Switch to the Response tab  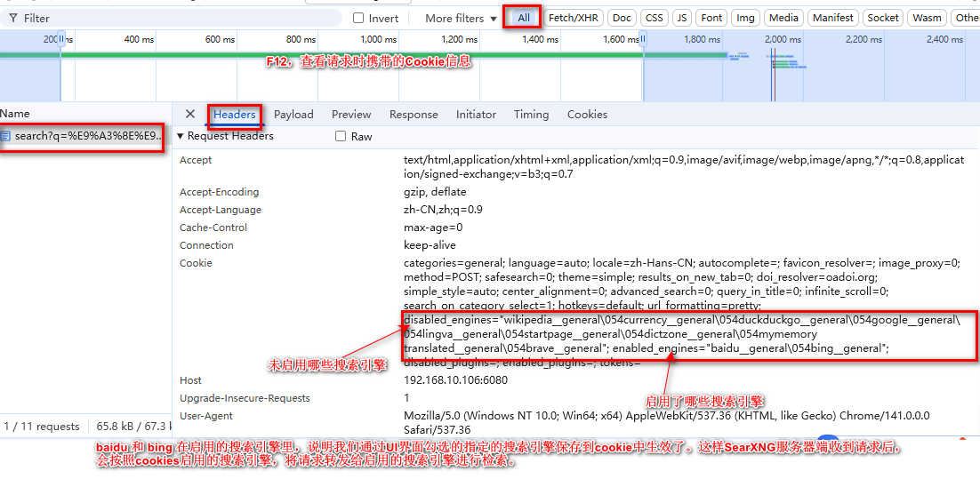414,115
